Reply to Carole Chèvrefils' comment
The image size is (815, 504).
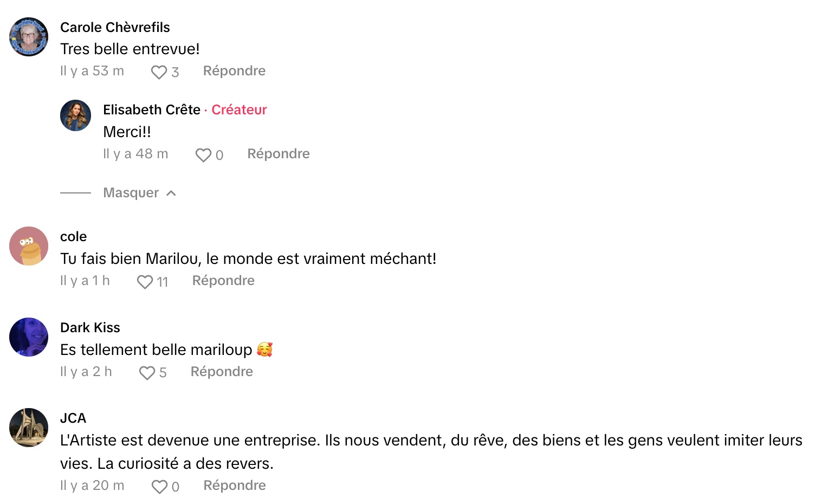pos(234,71)
